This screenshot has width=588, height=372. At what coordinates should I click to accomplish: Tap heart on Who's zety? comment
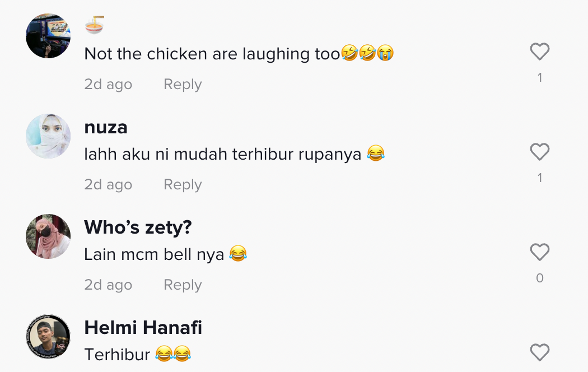(539, 253)
